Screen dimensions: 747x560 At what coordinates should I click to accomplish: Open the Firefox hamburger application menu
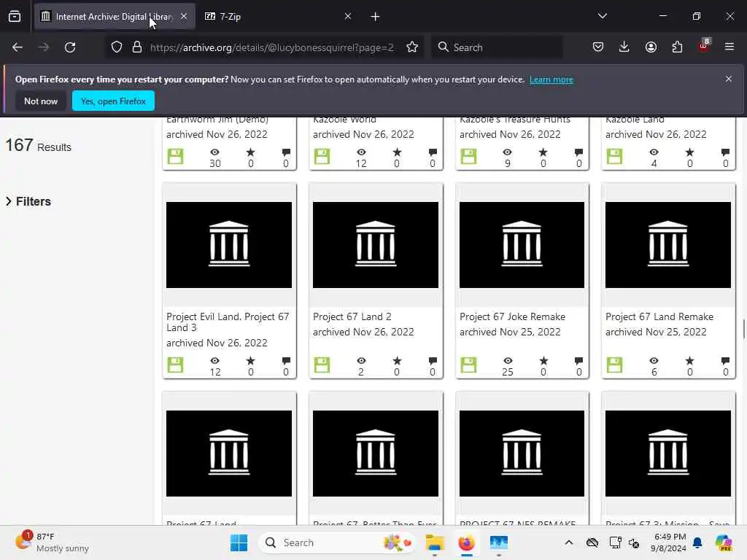pos(729,47)
